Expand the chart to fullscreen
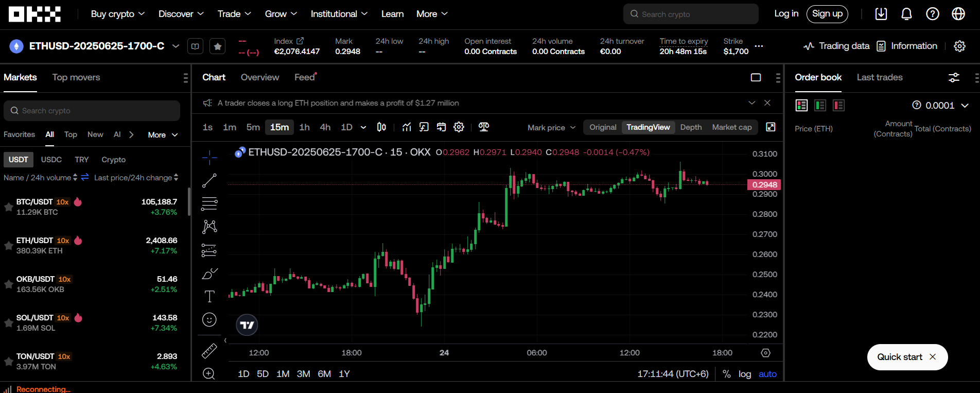This screenshot has width=980, height=393. 771,127
